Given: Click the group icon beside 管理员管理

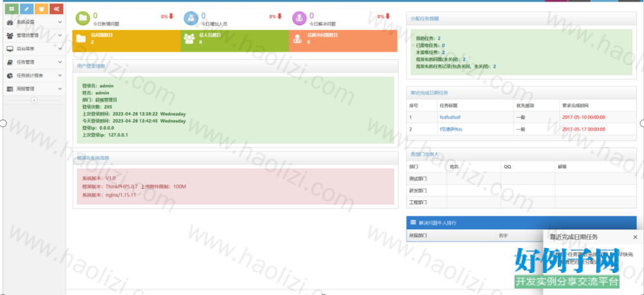Looking at the screenshot, I should point(10,35).
